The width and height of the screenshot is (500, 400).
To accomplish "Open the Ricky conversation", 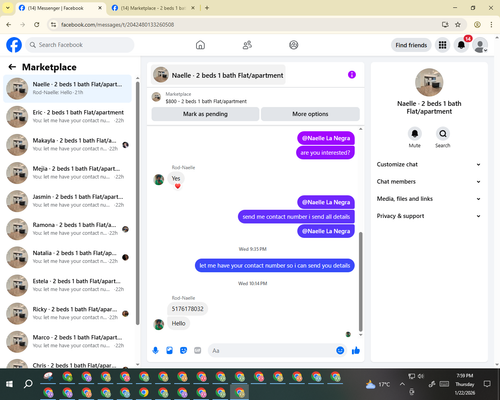I will (x=68, y=313).
